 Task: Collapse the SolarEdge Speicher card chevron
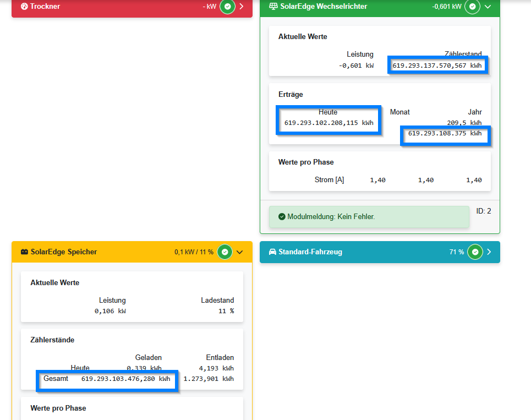pyautogui.click(x=239, y=252)
